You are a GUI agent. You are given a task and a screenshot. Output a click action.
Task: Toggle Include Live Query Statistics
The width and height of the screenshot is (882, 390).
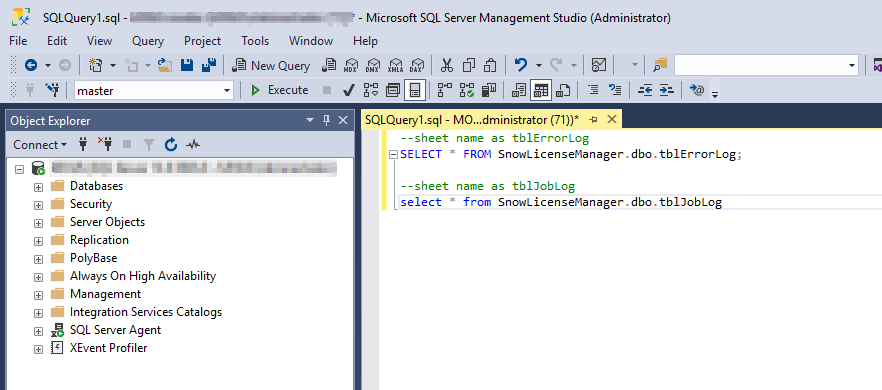pos(467,90)
